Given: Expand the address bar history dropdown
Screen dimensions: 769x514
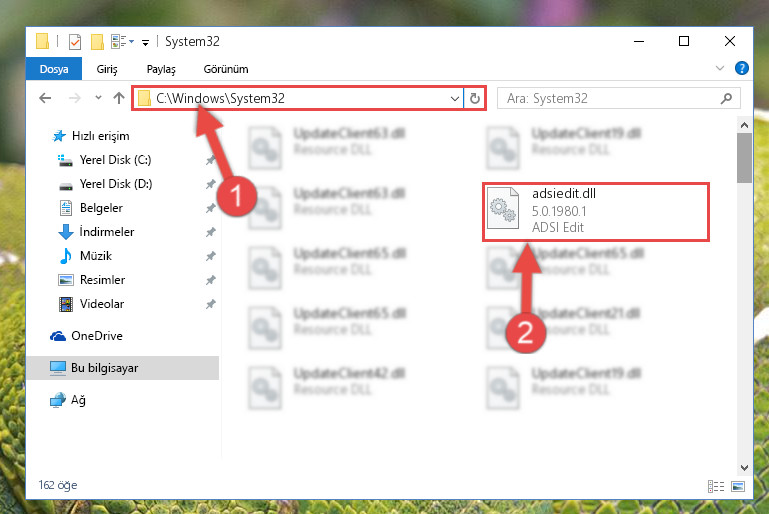Looking at the screenshot, I should pos(455,99).
